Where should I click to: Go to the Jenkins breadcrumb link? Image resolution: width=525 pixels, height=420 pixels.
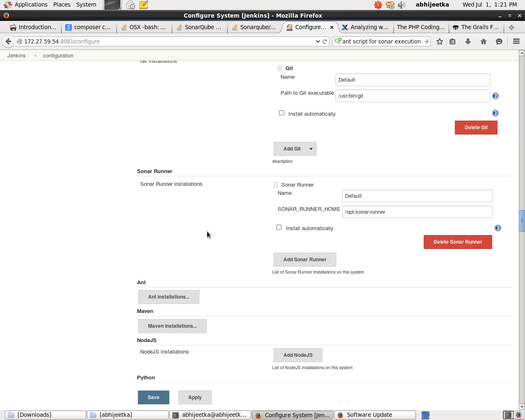[16, 56]
